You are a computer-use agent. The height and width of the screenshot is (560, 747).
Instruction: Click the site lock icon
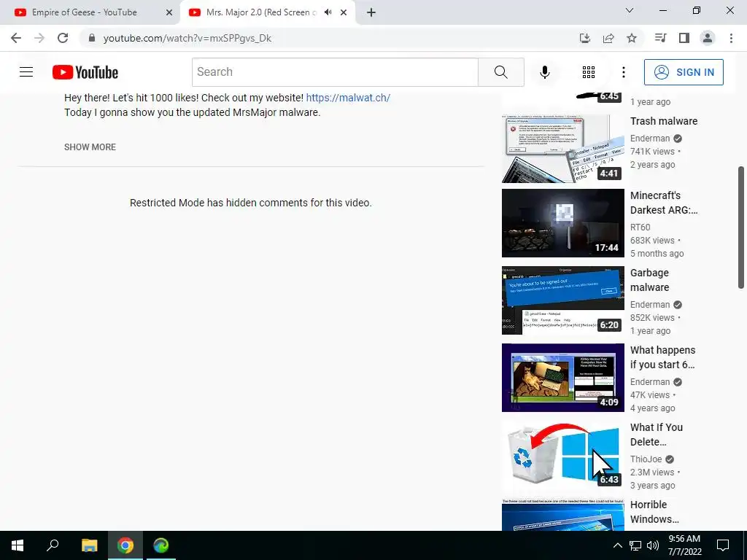tap(92, 38)
